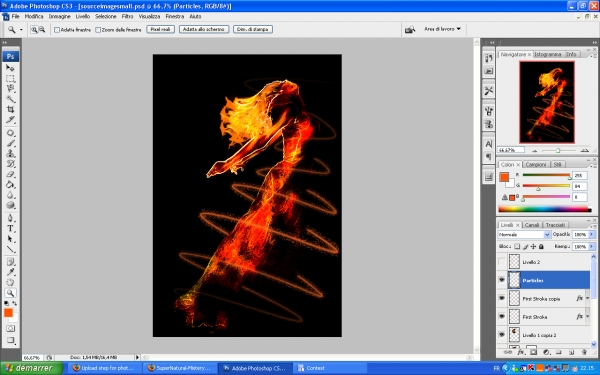Open the Area di lavoro dropdown
This screenshot has height=375, width=600.
coord(442,29)
